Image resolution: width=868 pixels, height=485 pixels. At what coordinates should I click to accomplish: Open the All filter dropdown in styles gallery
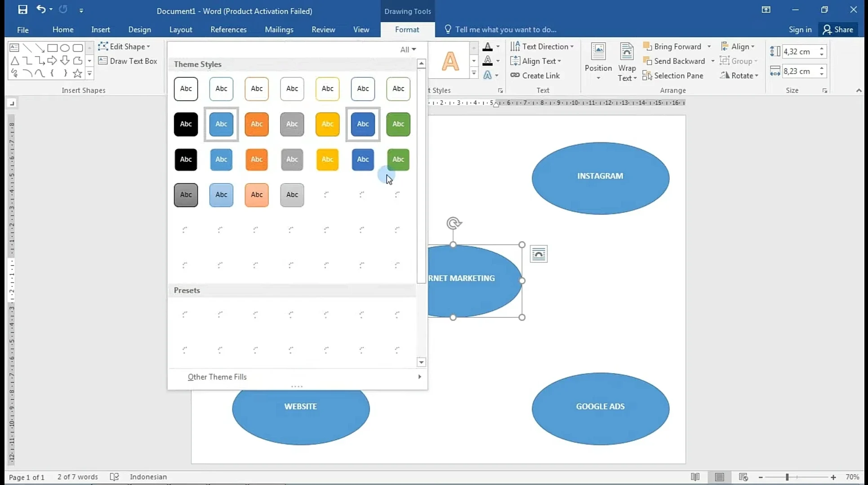[x=408, y=49]
